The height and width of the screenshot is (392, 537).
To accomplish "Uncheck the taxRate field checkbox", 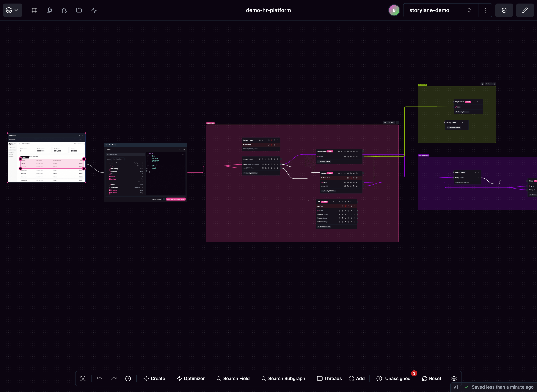I will (110, 179).
